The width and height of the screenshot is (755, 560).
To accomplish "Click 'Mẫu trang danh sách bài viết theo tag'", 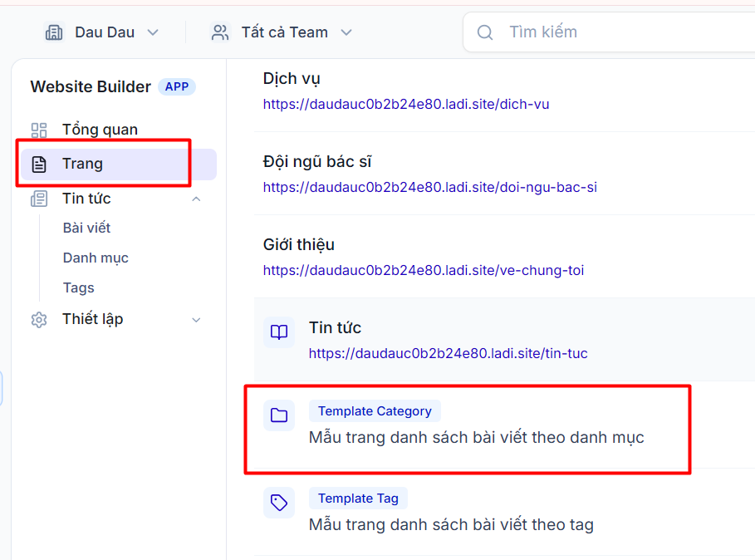I will (x=451, y=525).
